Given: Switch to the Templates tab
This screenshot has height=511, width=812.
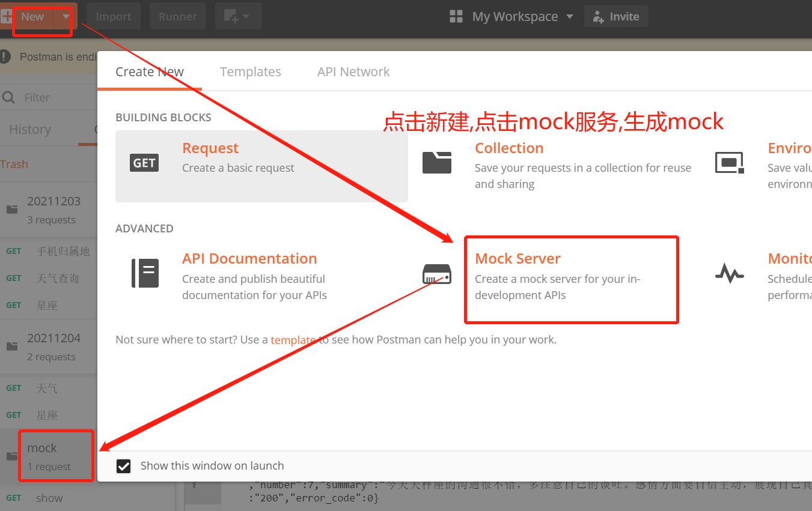Looking at the screenshot, I should click(251, 72).
